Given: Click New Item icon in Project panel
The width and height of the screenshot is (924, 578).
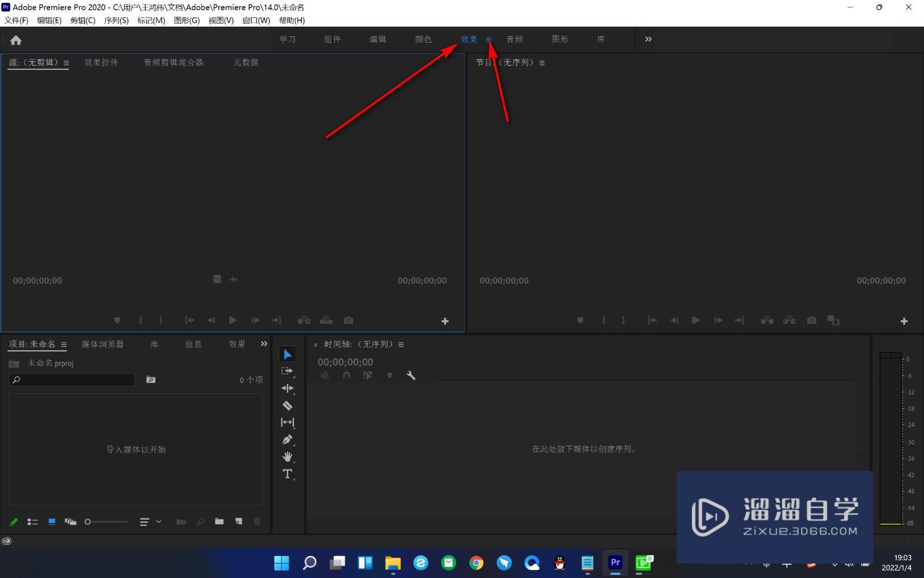Looking at the screenshot, I should tap(239, 521).
